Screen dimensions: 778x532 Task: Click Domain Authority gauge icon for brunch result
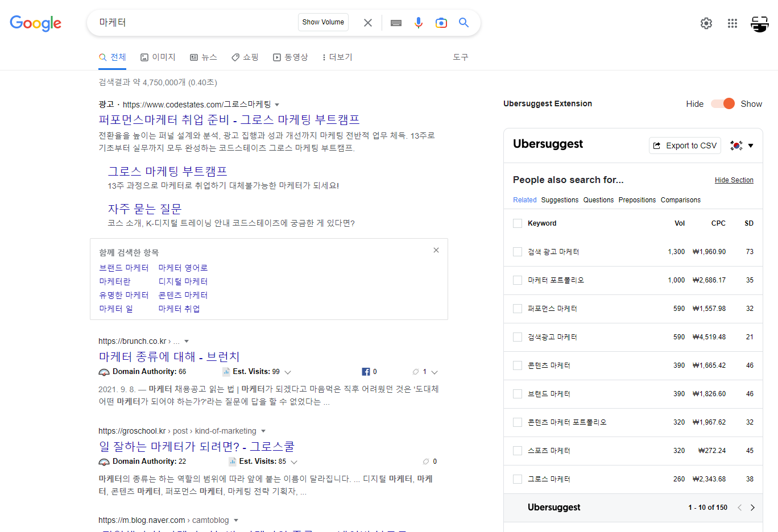pyautogui.click(x=104, y=372)
